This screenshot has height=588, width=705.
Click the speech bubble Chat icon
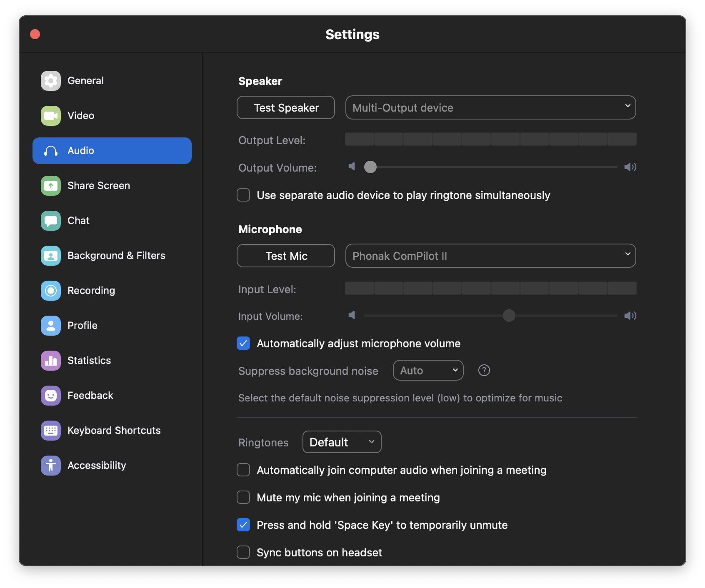(x=51, y=221)
